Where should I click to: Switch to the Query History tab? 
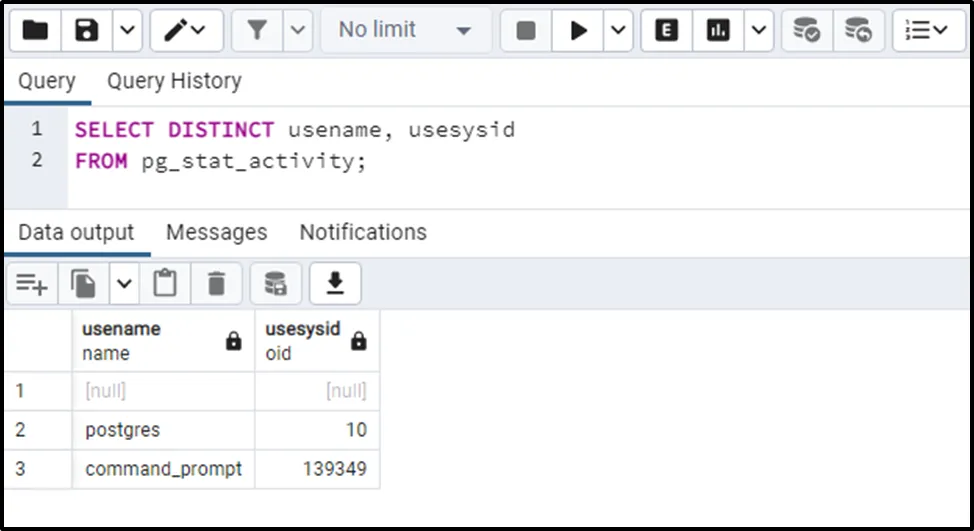[x=174, y=81]
